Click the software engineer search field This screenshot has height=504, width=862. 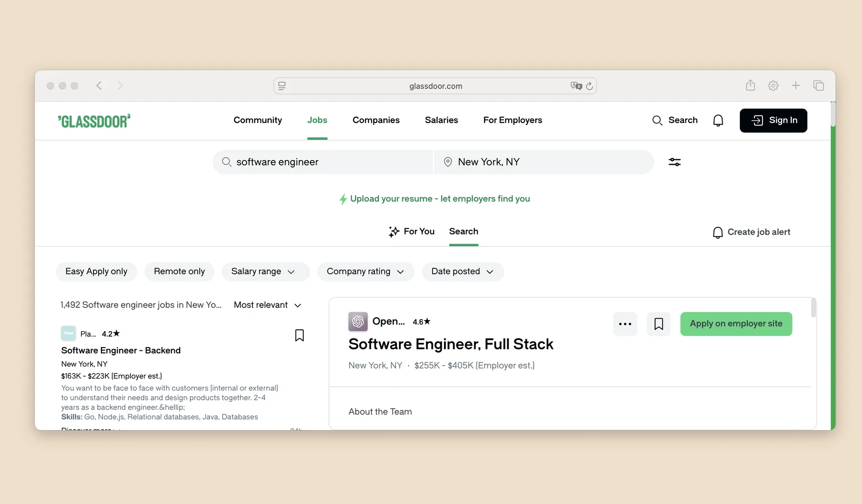click(323, 162)
